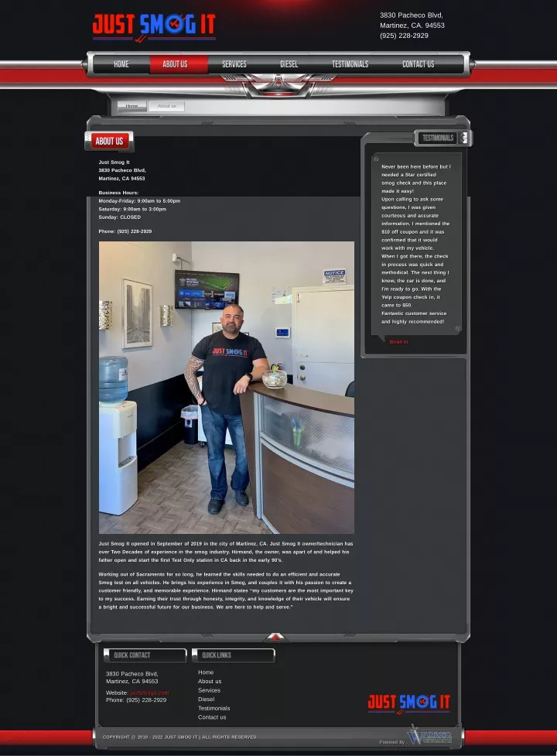Click the owner photo at reception desk

tap(227, 388)
